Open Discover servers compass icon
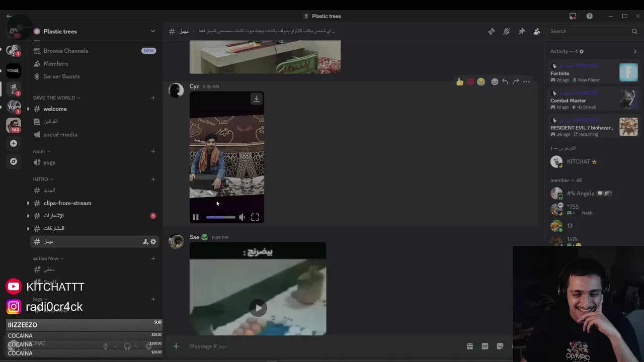The width and height of the screenshot is (644, 362). pyautogui.click(x=14, y=161)
